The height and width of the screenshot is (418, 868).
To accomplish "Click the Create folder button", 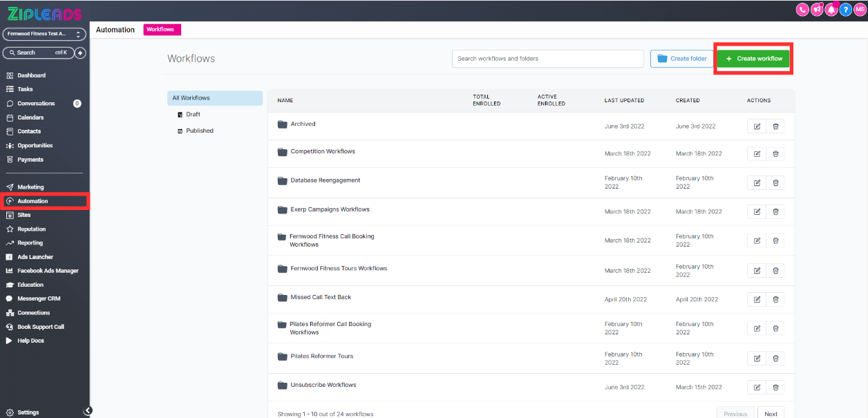I will pyautogui.click(x=682, y=59).
